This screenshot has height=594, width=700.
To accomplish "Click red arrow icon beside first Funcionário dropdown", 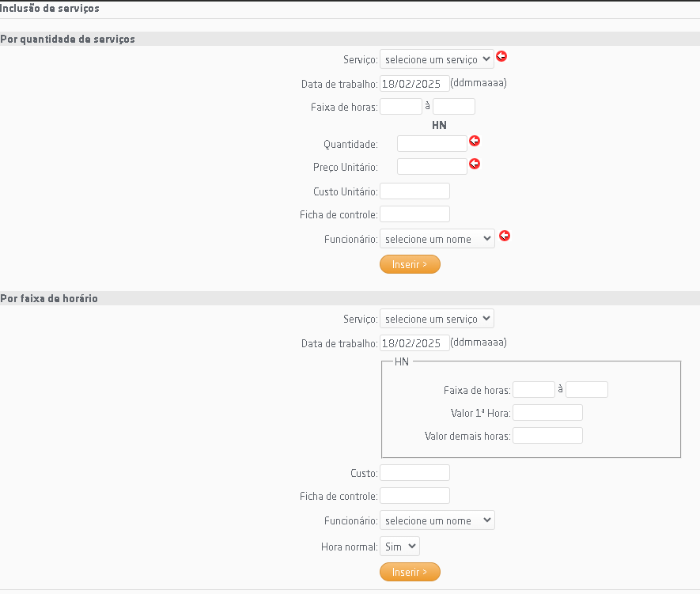I will pos(505,236).
